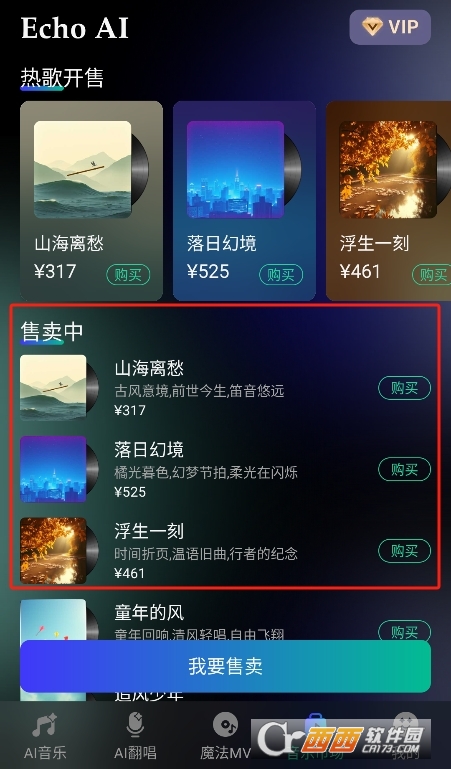Click 购买 in the 浮生一刻 list row

pos(404,551)
